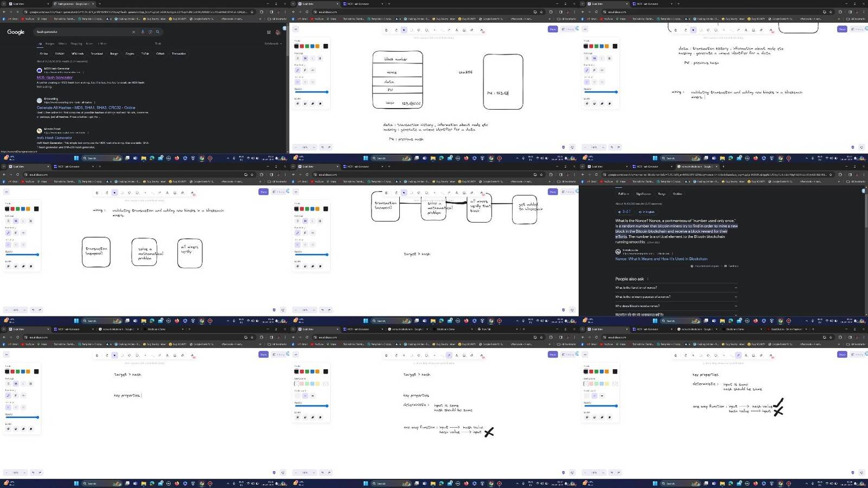Select Rectangle tool in the 'get added to blockchain' frame

[411, 193]
